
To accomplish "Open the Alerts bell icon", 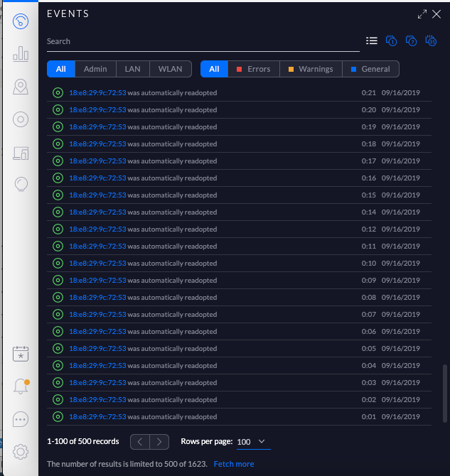I will pyautogui.click(x=21, y=386).
